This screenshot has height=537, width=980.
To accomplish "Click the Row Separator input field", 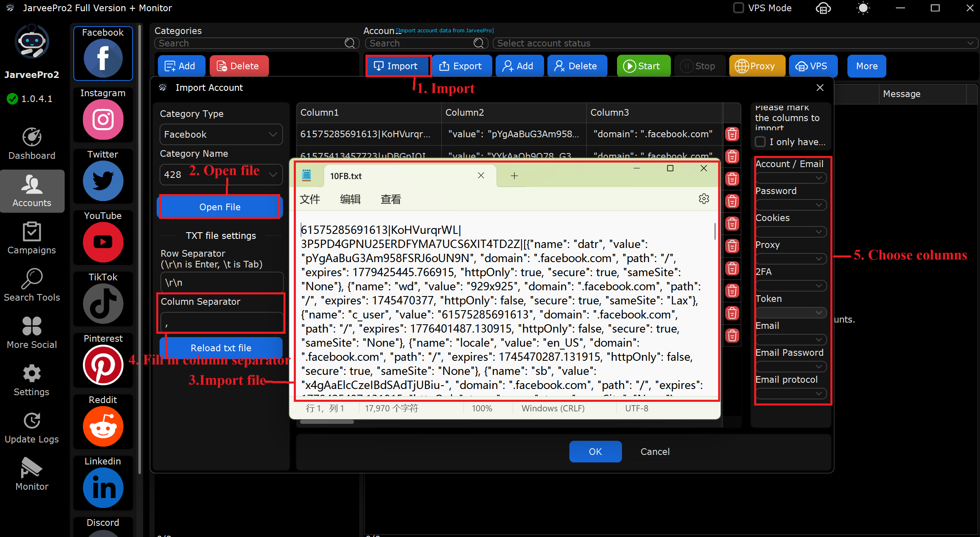I will click(x=222, y=282).
